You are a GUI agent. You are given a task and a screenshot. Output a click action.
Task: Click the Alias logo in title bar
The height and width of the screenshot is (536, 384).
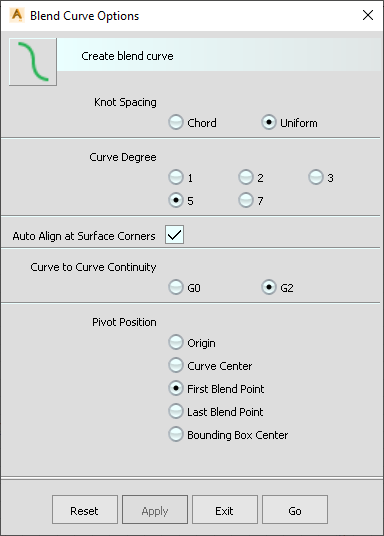click(17, 15)
